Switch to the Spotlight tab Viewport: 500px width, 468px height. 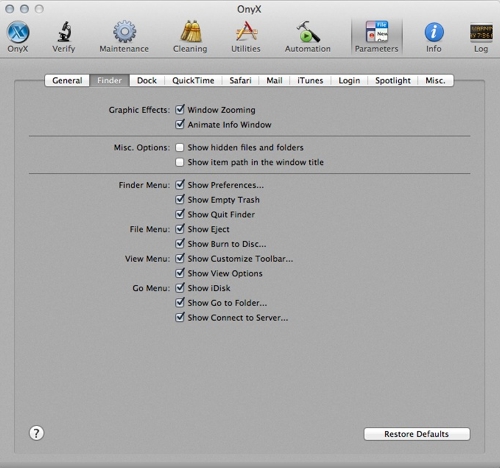click(393, 80)
